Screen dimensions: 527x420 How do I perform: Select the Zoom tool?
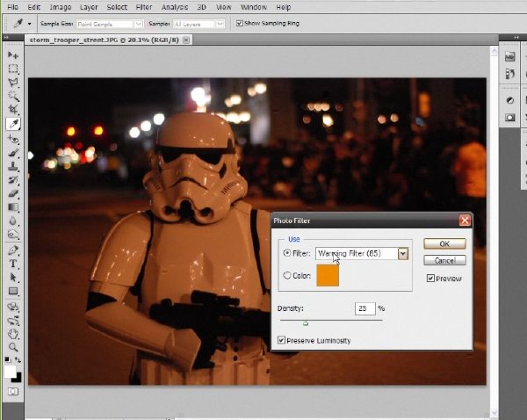[13, 347]
